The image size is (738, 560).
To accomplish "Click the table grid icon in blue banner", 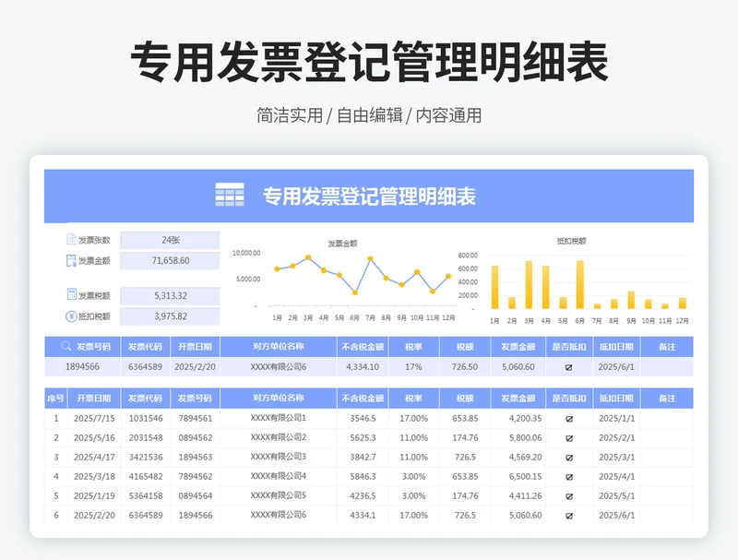I will pyautogui.click(x=230, y=195).
